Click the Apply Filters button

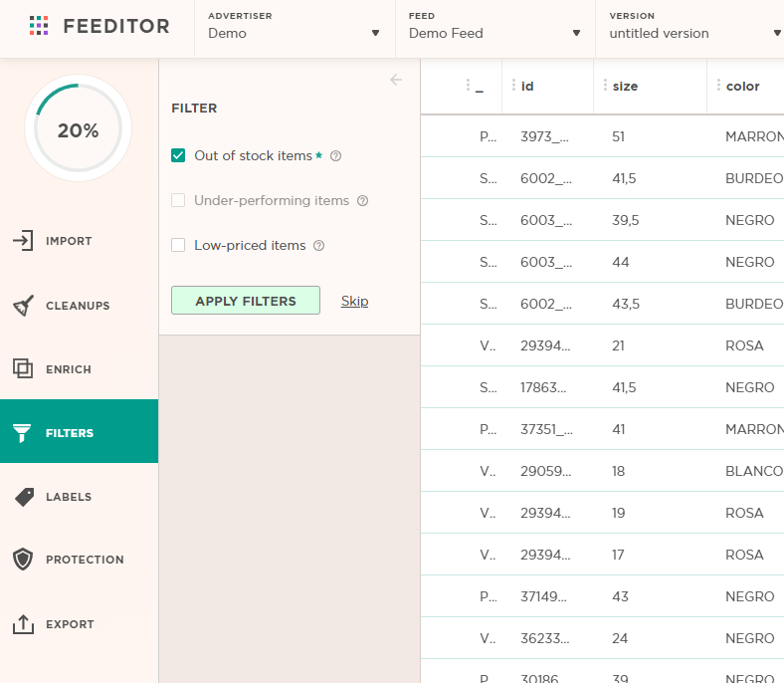pos(246,301)
